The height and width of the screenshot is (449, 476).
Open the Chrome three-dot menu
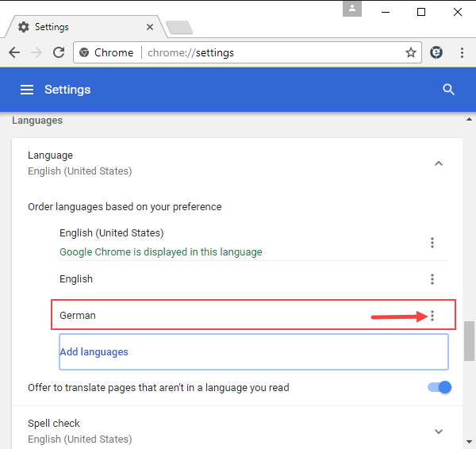[462, 52]
